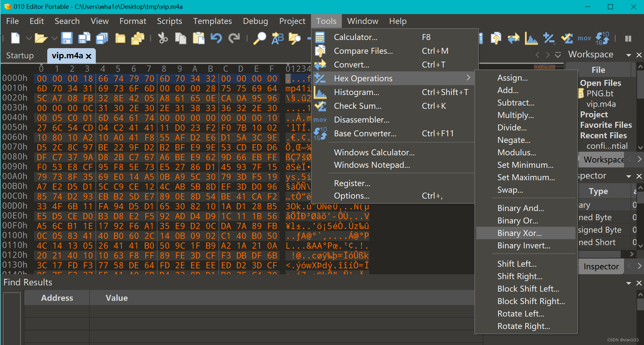The height and width of the screenshot is (345, 644).
Task: Open the New File dropdown arrow
Action: tap(29, 38)
